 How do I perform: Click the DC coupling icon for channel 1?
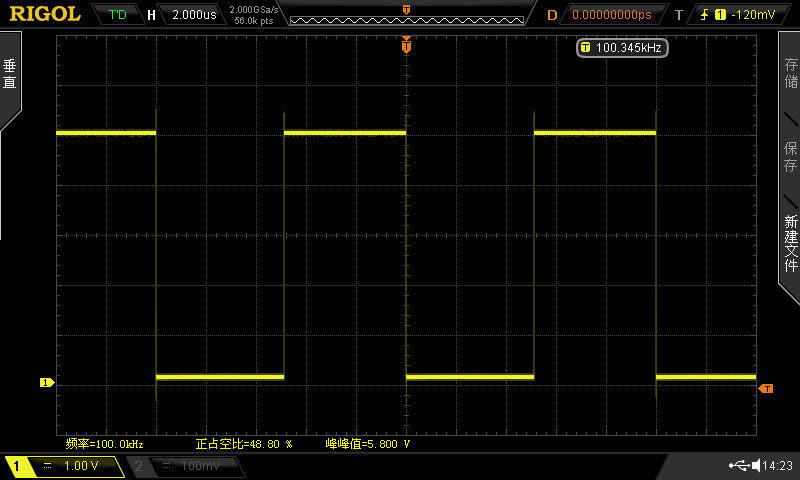tap(47, 465)
